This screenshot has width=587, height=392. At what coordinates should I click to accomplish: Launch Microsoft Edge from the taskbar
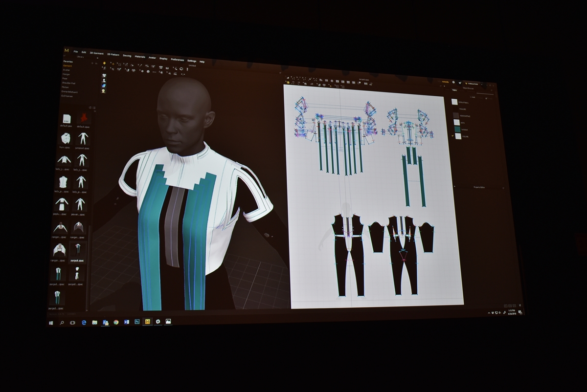tap(84, 323)
